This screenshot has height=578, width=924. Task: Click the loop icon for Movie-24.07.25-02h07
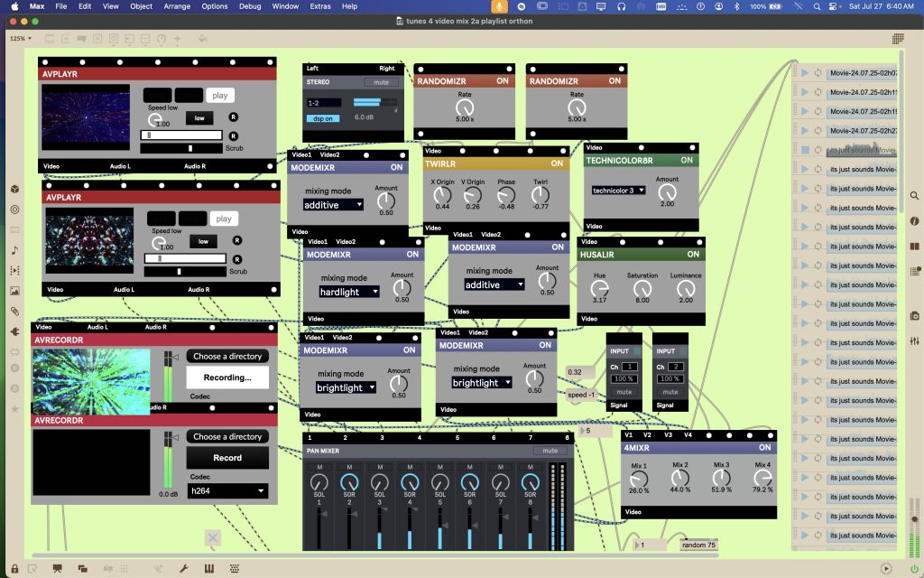click(x=818, y=72)
